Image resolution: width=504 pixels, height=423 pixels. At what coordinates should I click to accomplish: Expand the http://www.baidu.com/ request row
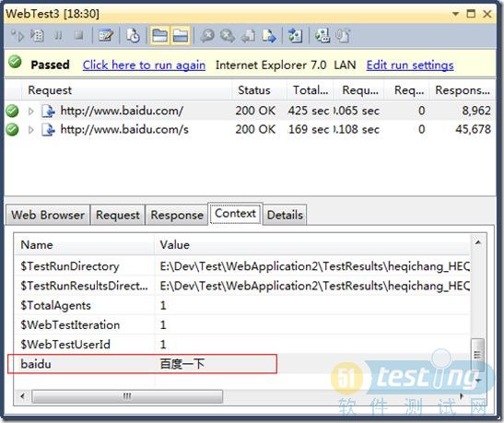pyautogui.click(x=30, y=112)
